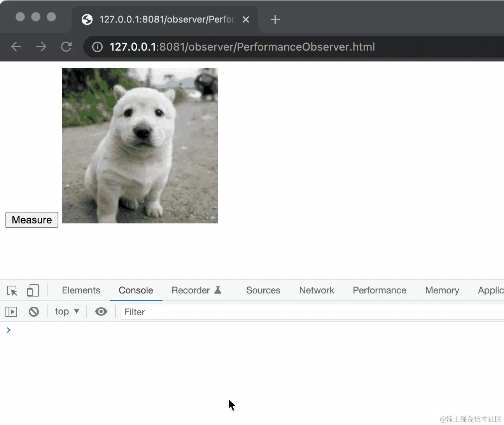Click the white puppy image

click(x=140, y=146)
